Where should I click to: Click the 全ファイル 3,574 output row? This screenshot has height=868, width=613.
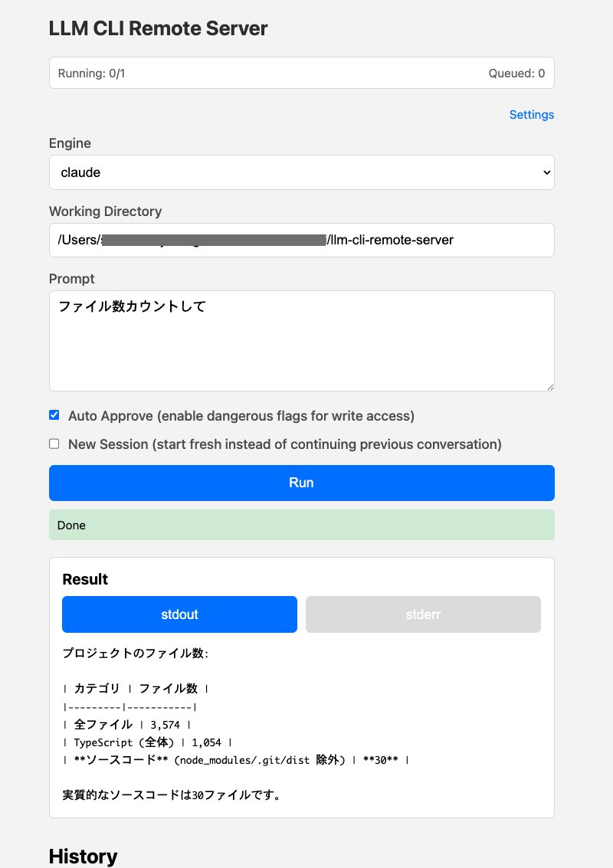(x=126, y=724)
